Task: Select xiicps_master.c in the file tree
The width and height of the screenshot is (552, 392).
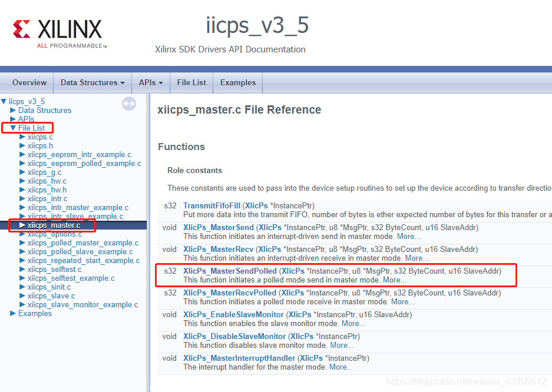Action: 54,225
